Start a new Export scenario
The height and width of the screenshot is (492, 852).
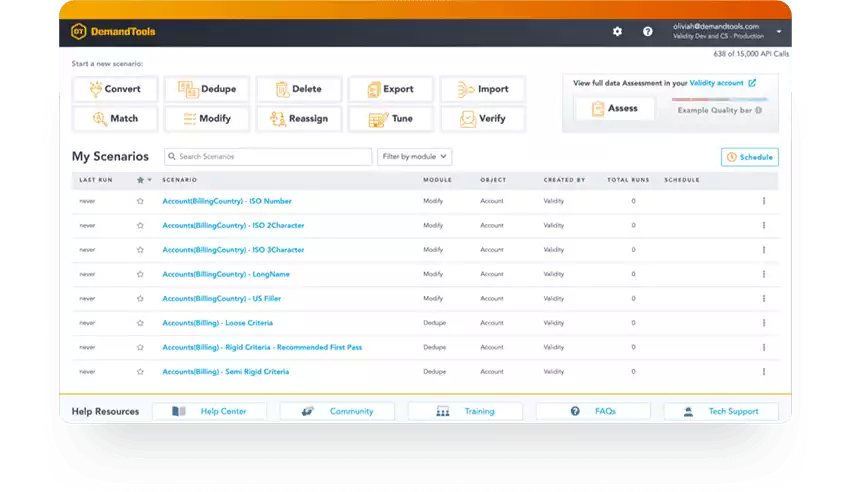click(x=391, y=89)
